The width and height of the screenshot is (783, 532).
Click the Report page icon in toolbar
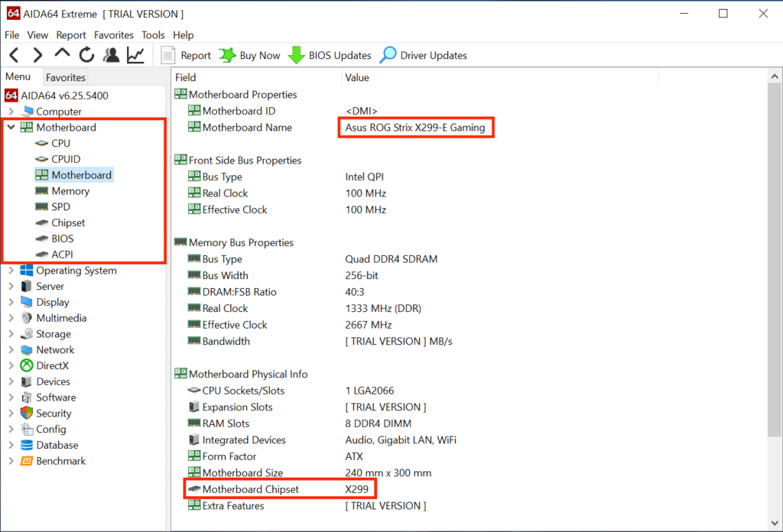tap(167, 55)
